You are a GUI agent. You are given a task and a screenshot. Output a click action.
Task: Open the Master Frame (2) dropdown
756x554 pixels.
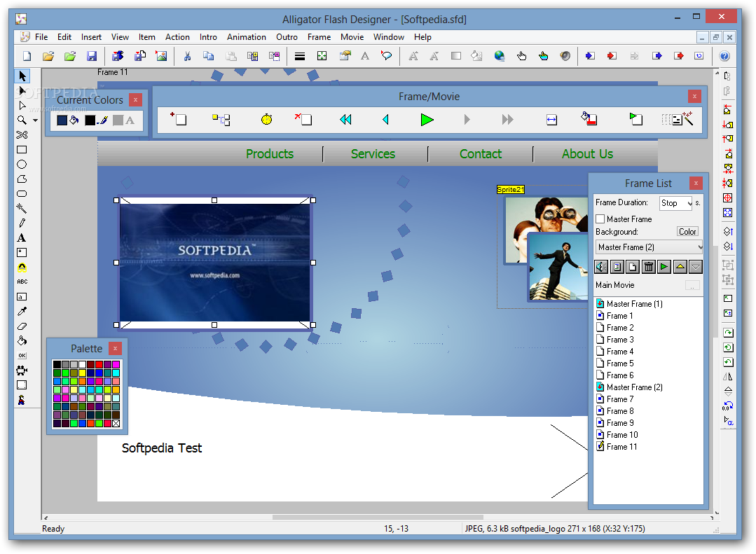pyautogui.click(x=649, y=247)
